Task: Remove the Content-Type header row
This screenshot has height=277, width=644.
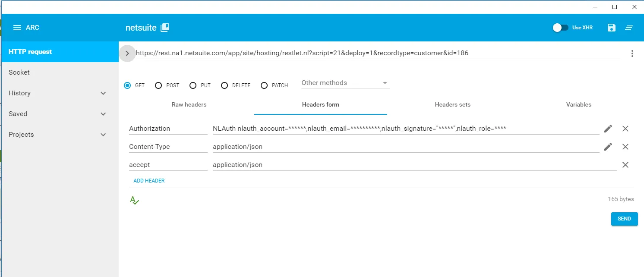Action: click(625, 147)
